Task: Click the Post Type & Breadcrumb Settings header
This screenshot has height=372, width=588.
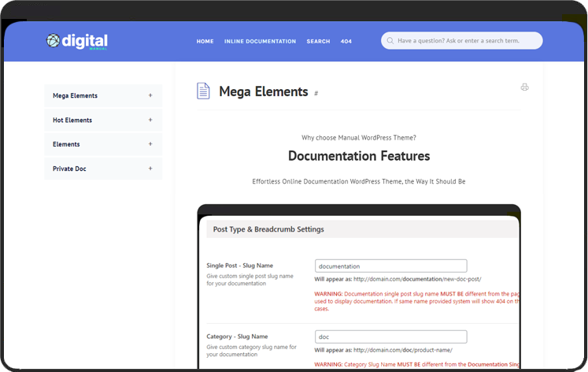Action: (268, 229)
